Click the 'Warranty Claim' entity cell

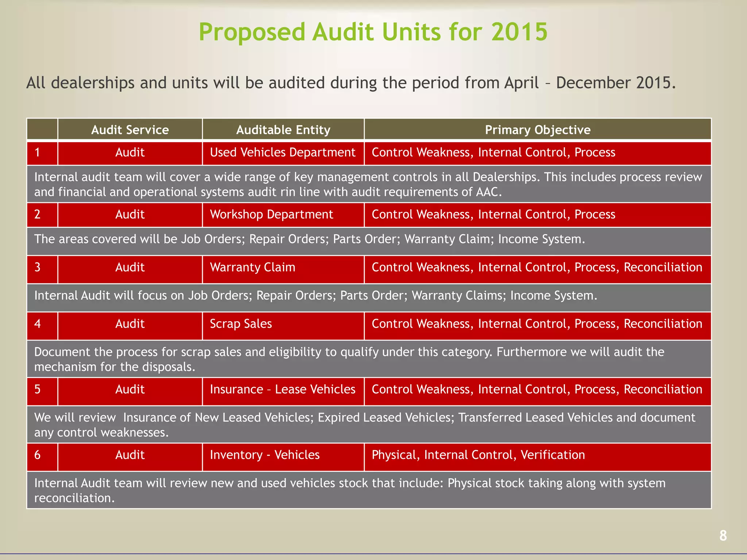pos(283,269)
